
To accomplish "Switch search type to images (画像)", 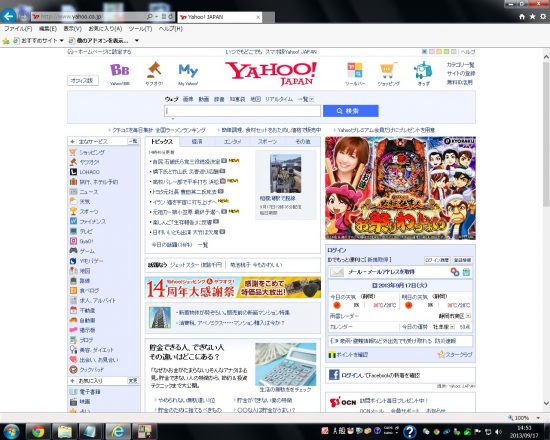I will [x=188, y=99].
